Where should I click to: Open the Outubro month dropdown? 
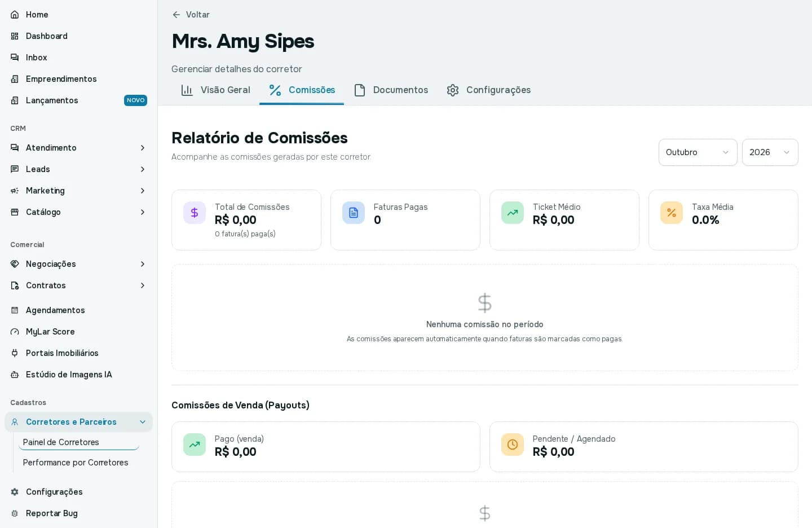(698, 152)
